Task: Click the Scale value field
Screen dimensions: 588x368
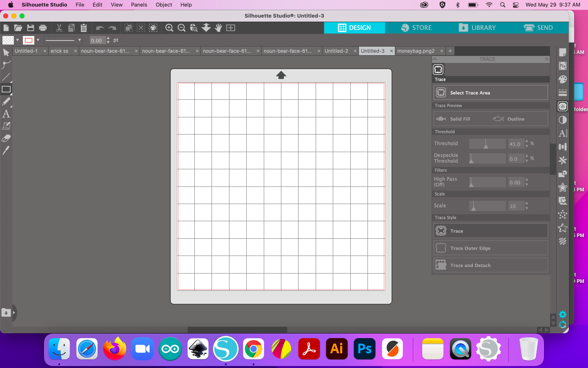Action: pos(516,206)
